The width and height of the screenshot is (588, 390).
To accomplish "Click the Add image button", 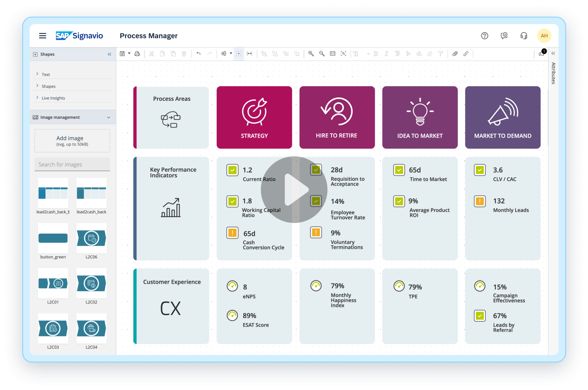I will [x=72, y=141].
